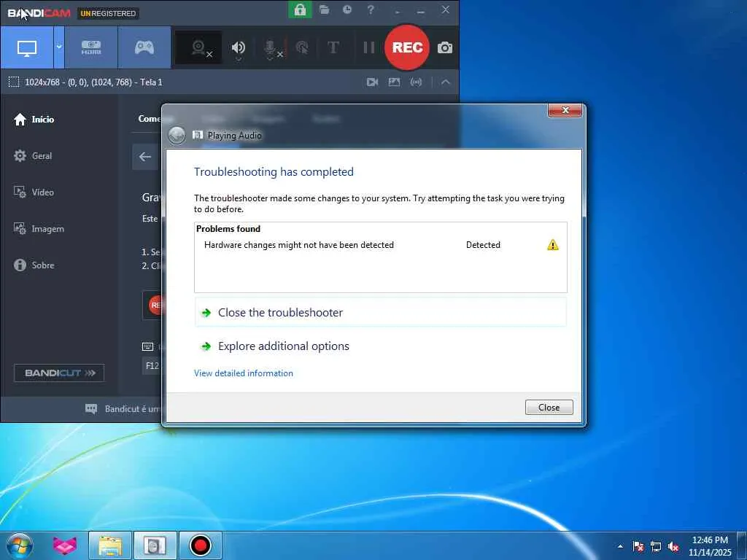Screen dimensions: 747x560
Task: Open View detailed information link
Action: coord(244,373)
